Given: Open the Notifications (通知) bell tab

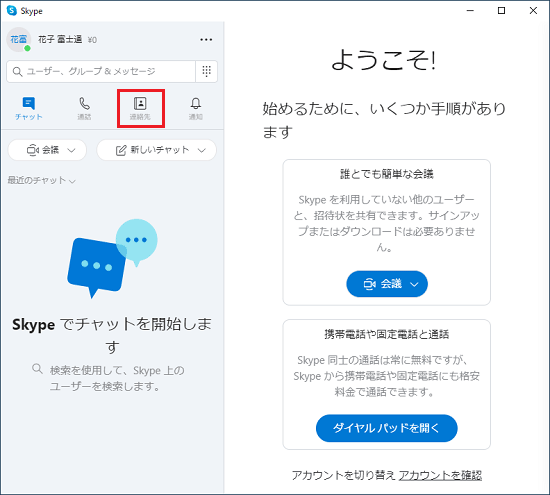Looking at the screenshot, I should (196, 108).
